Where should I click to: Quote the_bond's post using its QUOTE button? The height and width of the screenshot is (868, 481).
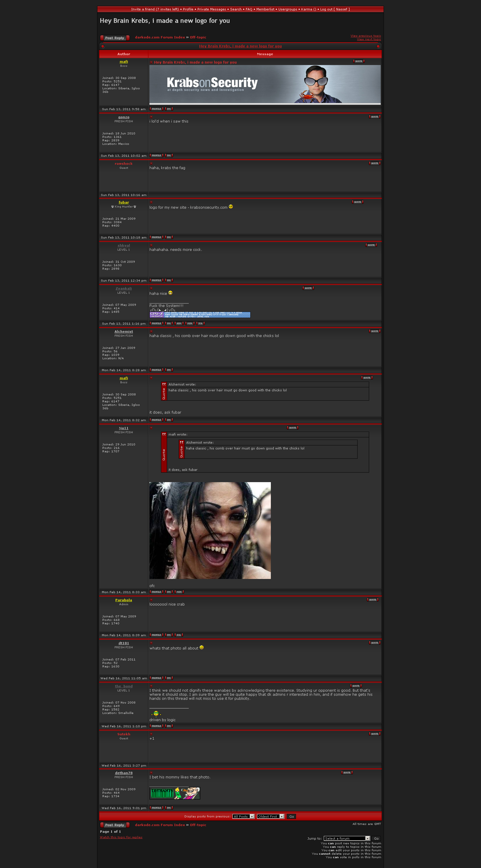[356, 686]
